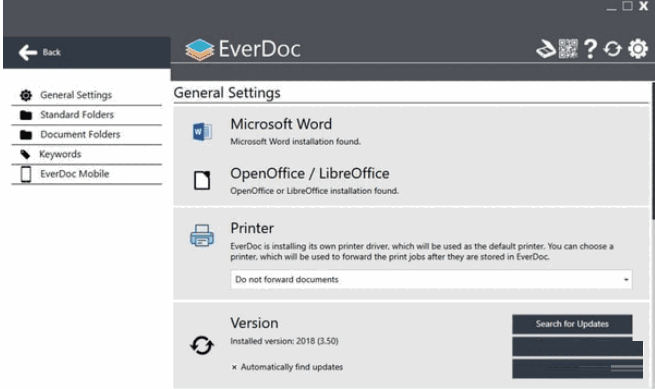Screen dimensions: 655x389
Task: Open Document Folders section
Action: pos(86,135)
